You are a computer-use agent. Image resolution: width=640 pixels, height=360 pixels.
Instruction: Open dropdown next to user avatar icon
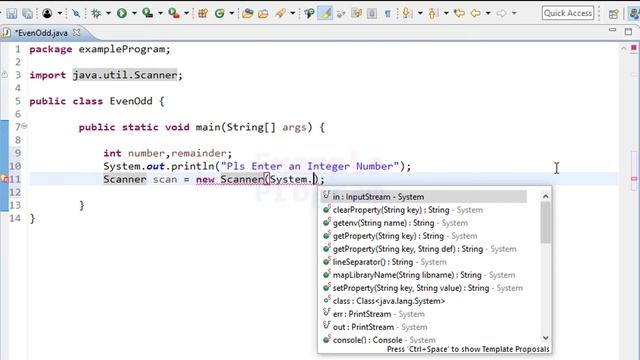click(60, 13)
